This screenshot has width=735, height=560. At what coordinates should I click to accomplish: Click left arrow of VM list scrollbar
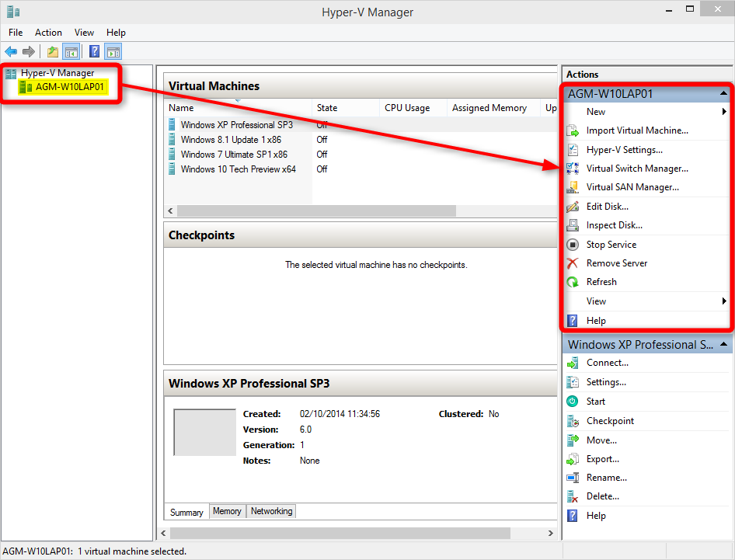170,211
